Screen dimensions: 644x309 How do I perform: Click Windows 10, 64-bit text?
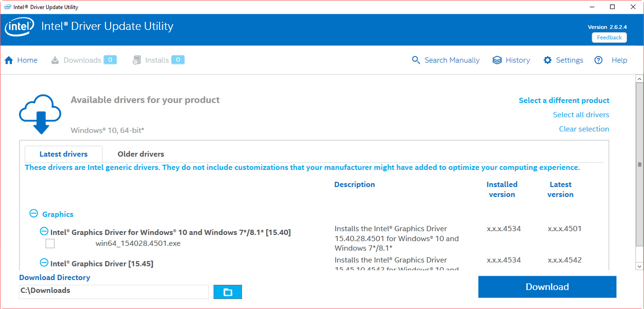coord(107,130)
